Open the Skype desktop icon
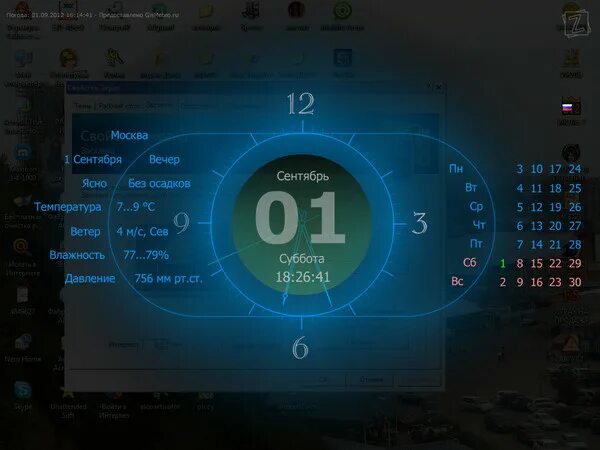Image resolution: width=600 pixels, height=450 pixels. coord(22,395)
